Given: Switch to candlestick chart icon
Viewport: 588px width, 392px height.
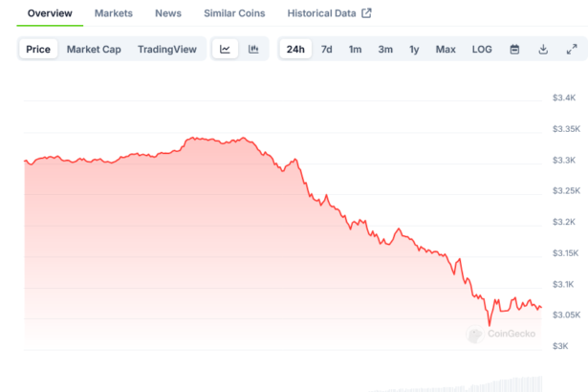Looking at the screenshot, I should pyautogui.click(x=253, y=49).
